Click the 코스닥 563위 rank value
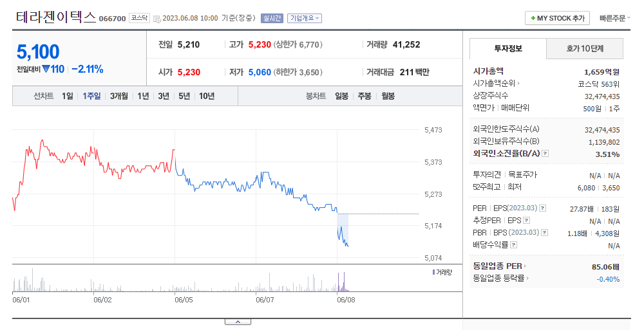644x330 pixels. 598,84
